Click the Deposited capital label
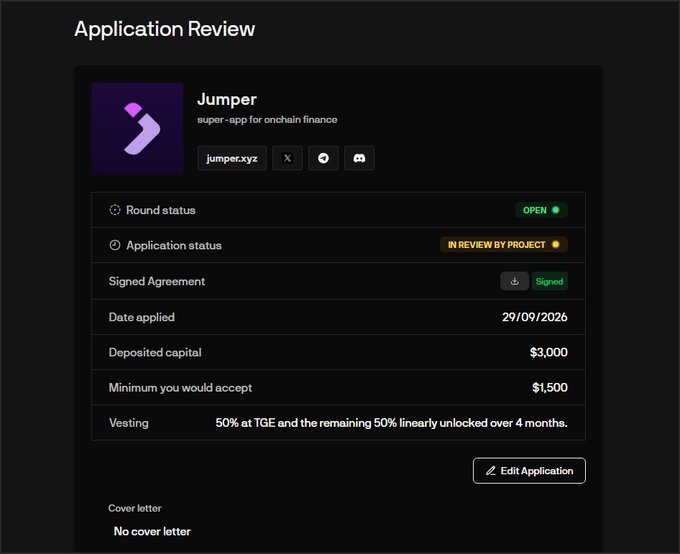Image resolution: width=680 pixels, height=554 pixels. tap(155, 352)
